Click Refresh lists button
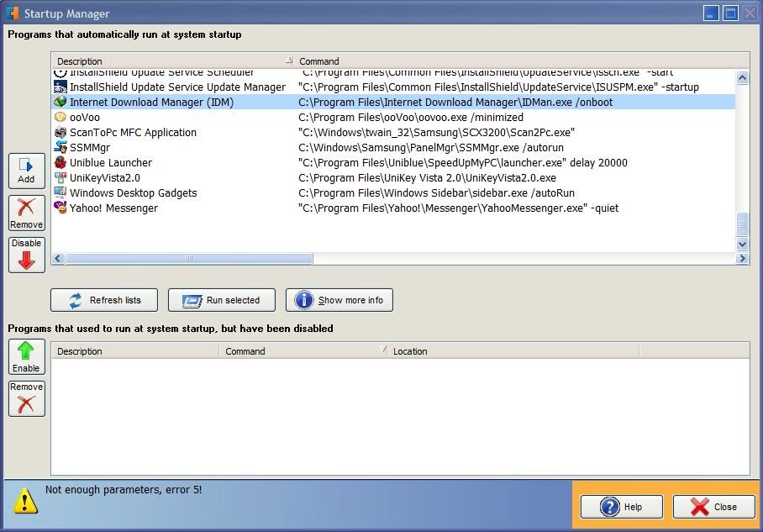Screen dimensions: 763x532 104,300
